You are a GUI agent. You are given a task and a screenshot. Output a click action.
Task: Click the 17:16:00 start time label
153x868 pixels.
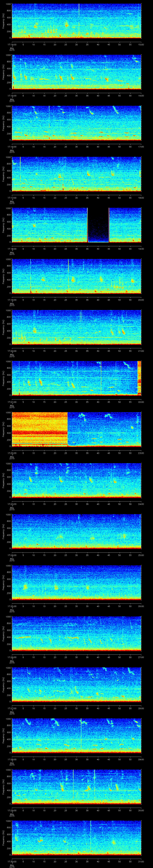(12, 147)
